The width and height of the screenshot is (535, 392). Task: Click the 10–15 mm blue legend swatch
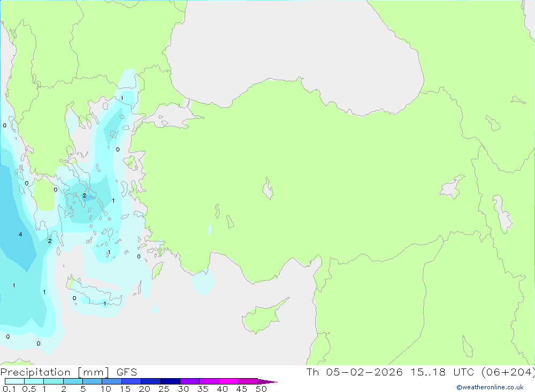(x=112, y=381)
